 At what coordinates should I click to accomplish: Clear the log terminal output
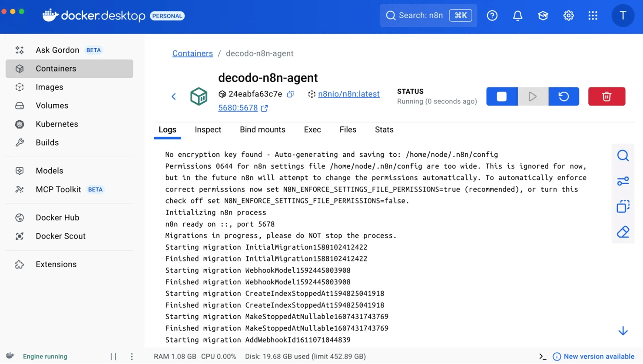(623, 232)
